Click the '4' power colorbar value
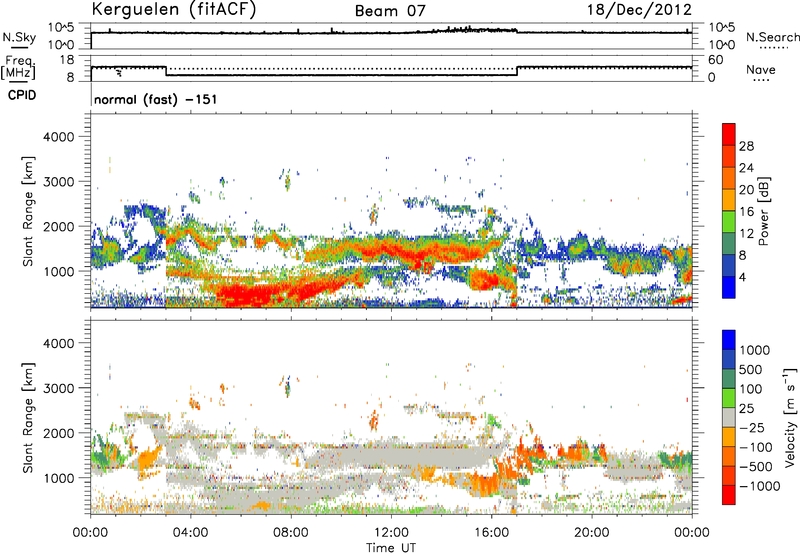The height and width of the screenshot is (554, 800). (742, 277)
